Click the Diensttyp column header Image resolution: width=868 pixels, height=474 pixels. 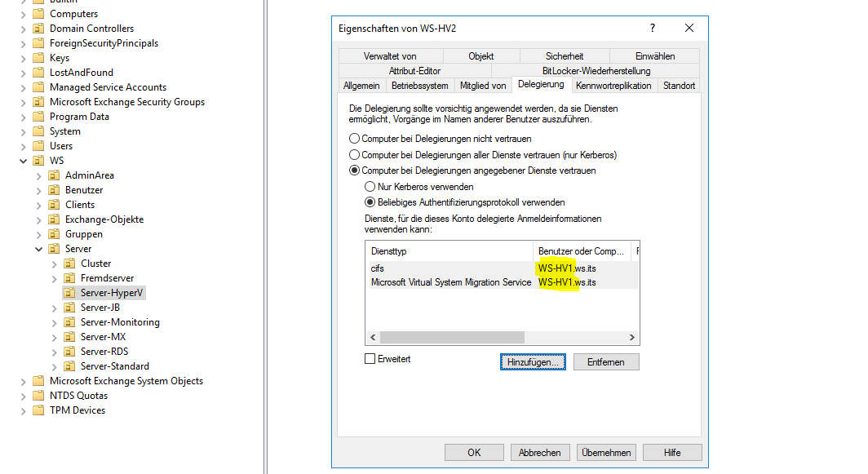[449, 250]
